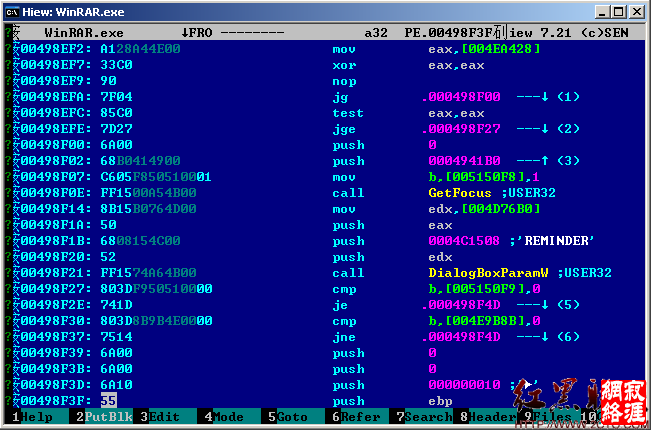Select hex bytes 803DF950510000
The width and height of the screenshot is (651, 430).
[x=156, y=289]
